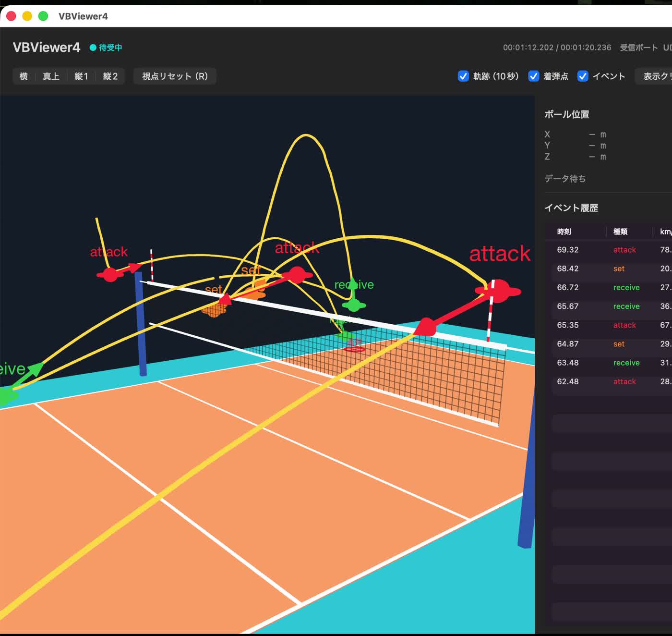The width and height of the screenshot is (672, 636).
Task: Select event row at 64.87 set
Action: pos(612,344)
